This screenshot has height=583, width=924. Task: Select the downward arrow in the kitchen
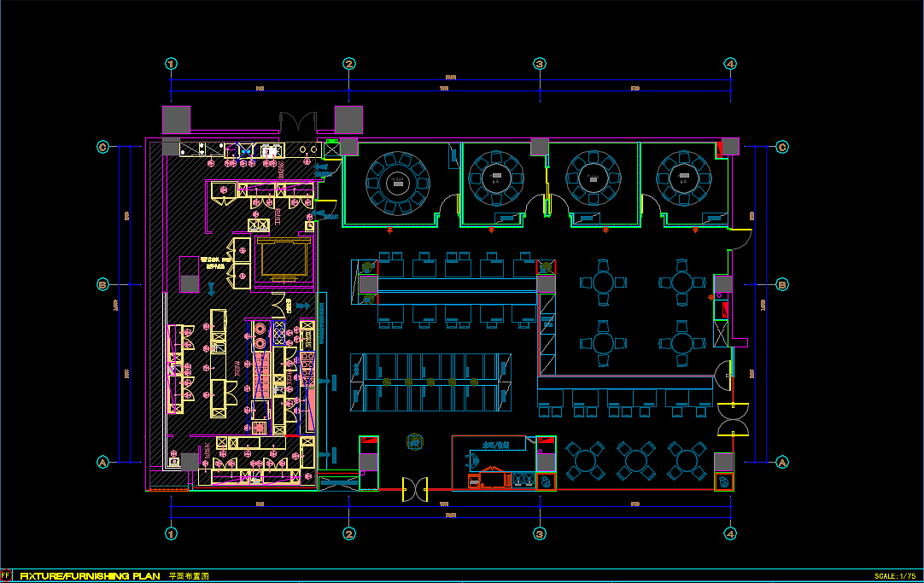pos(211,289)
